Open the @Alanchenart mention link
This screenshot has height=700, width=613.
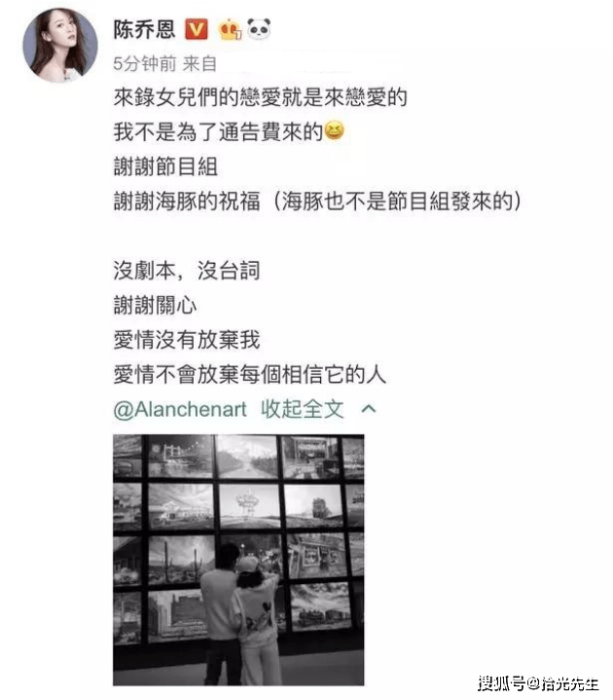(180, 409)
